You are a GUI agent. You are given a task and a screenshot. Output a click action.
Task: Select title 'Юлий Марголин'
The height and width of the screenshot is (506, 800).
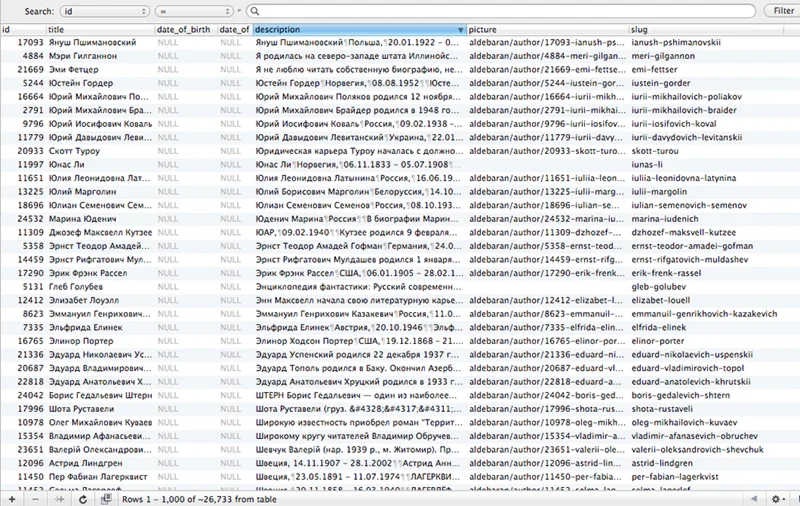pos(83,192)
